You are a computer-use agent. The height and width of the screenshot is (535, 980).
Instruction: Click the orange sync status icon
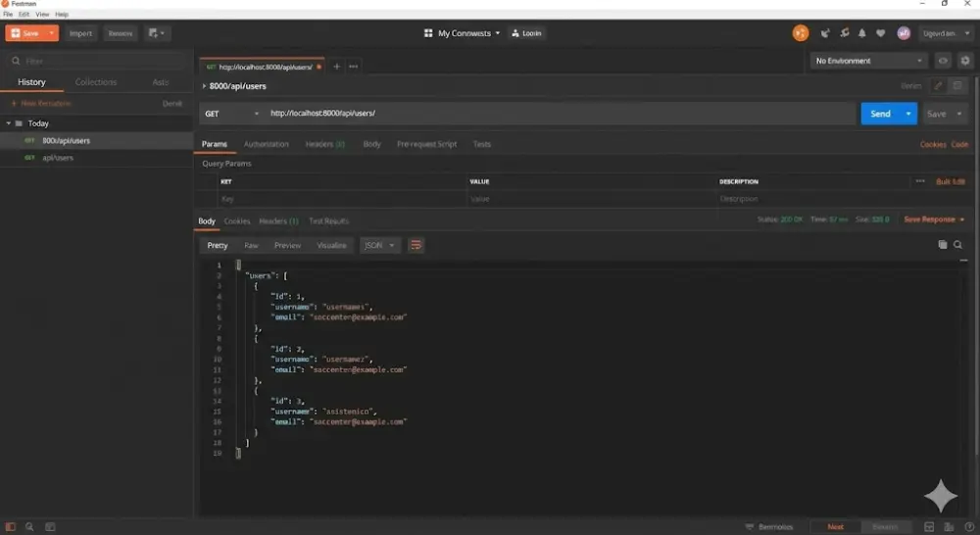pos(800,33)
